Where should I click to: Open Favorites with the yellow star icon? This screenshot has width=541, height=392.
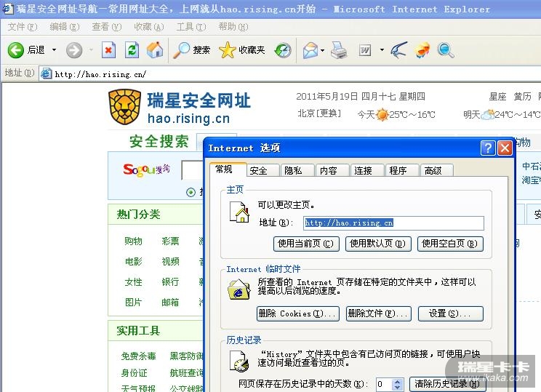coord(227,50)
